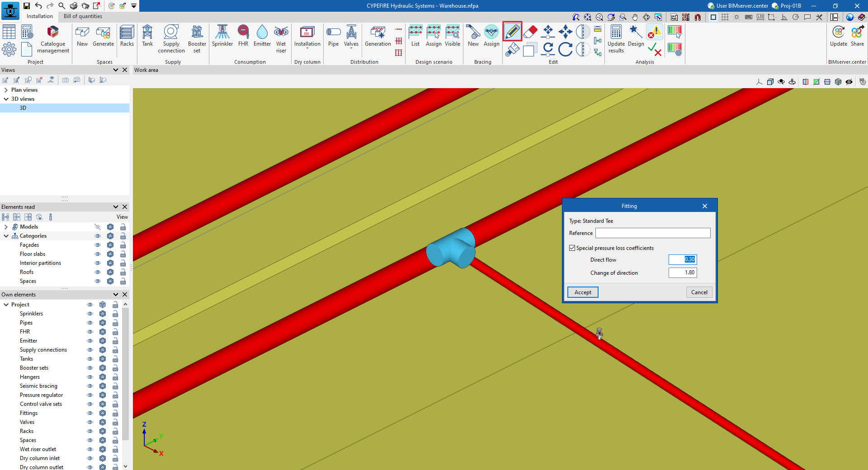This screenshot has height=470, width=868.
Task: Toggle visibility of Façades category
Action: click(x=98, y=245)
